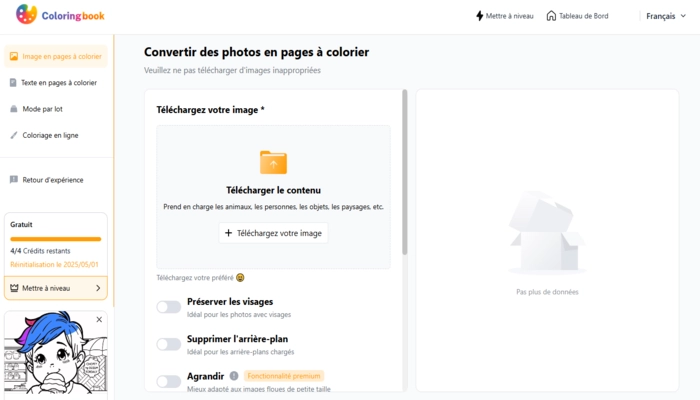Viewport: 700px width, 400px height.
Task: Click the house icon for Tableau de Bord
Action: (x=551, y=16)
